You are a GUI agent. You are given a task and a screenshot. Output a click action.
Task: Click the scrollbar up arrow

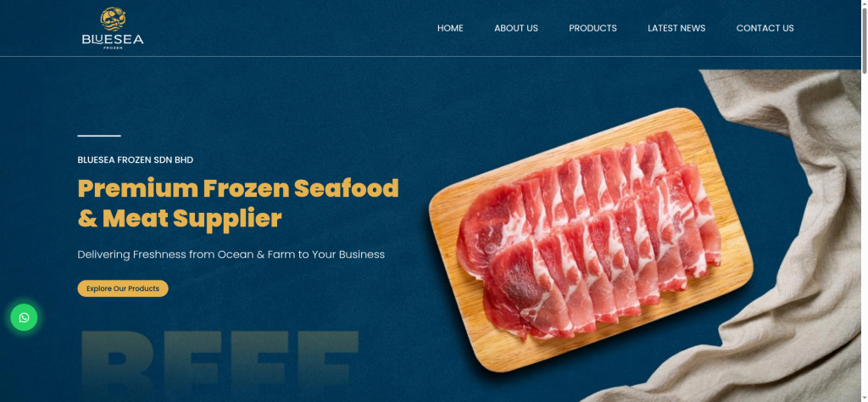pos(864,3)
